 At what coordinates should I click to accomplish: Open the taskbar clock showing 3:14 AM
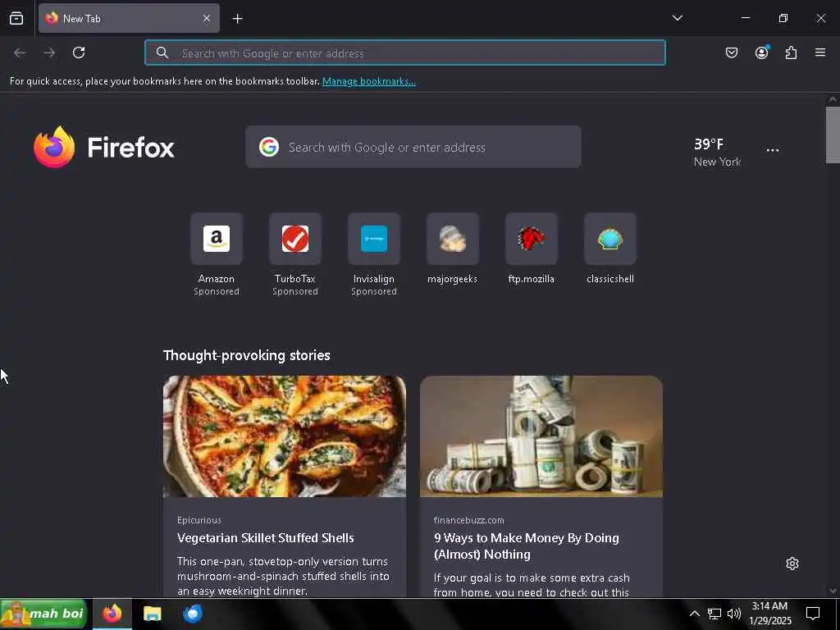click(x=769, y=614)
